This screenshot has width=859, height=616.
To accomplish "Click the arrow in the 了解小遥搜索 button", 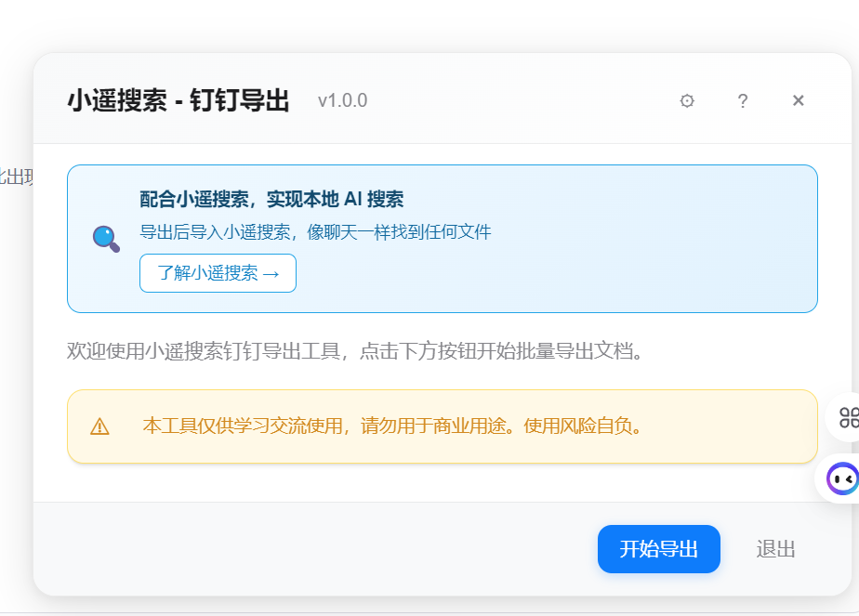I will [x=271, y=274].
